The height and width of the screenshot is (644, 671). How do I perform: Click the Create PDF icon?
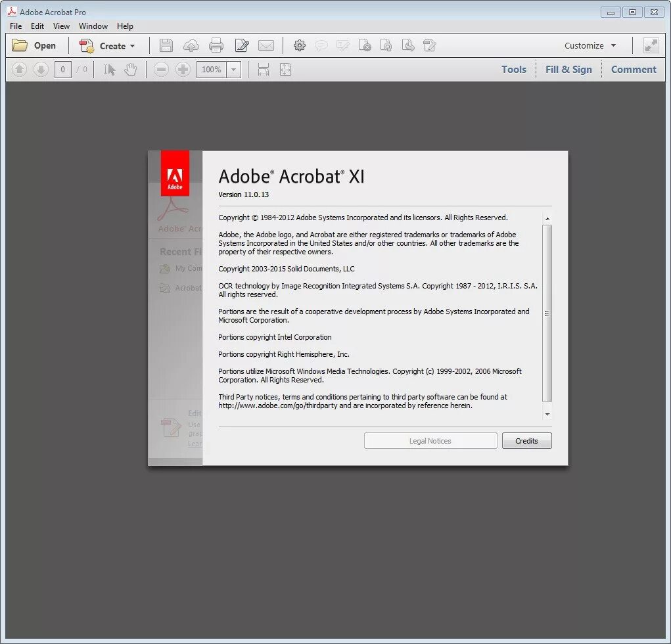tap(87, 46)
